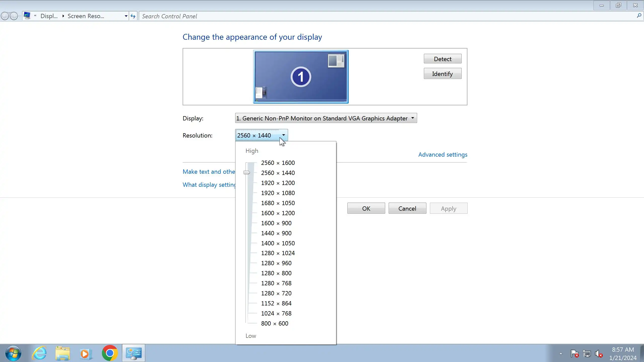
Task: Click the refresh arrows icon in address bar
Action: [x=133, y=16]
